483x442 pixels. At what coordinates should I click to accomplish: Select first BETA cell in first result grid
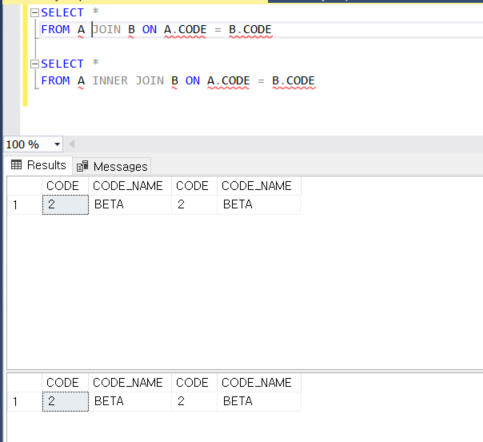(x=130, y=205)
